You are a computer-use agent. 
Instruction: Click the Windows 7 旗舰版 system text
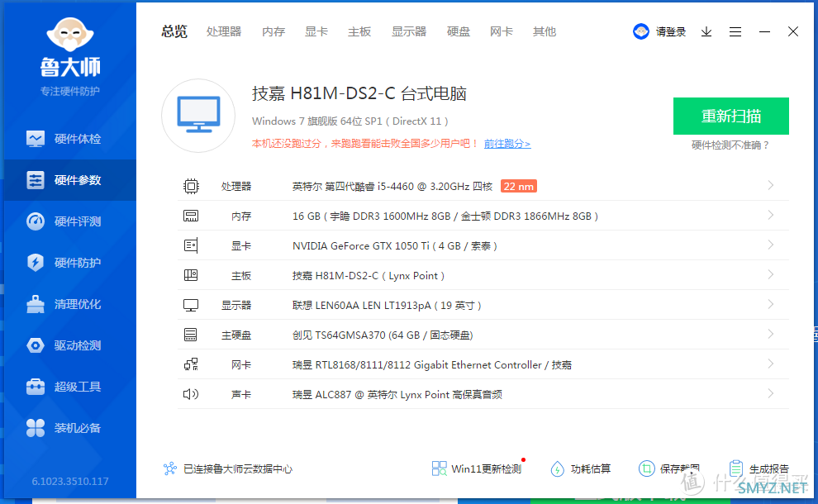point(350,121)
